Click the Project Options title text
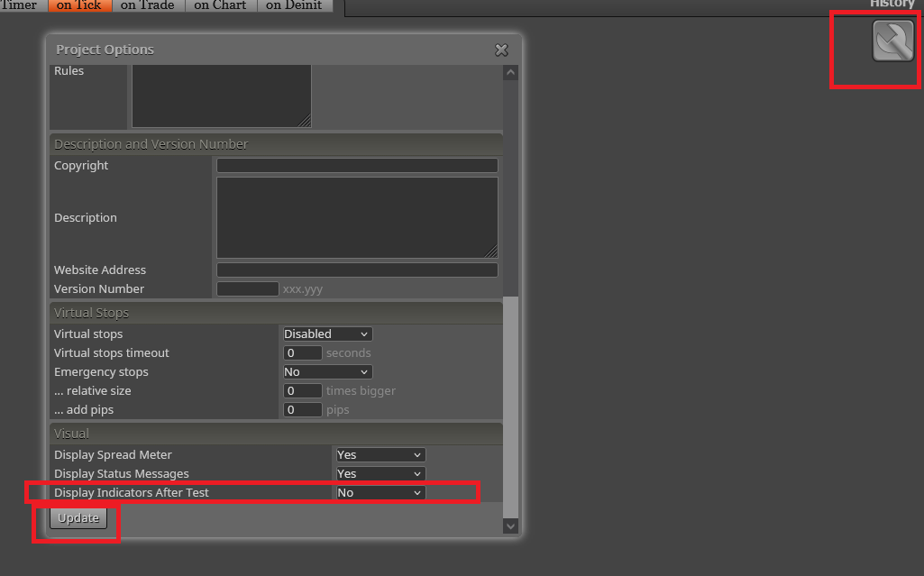This screenshot has width=924, height=576. pyautogui.click(x=105, y=50)
